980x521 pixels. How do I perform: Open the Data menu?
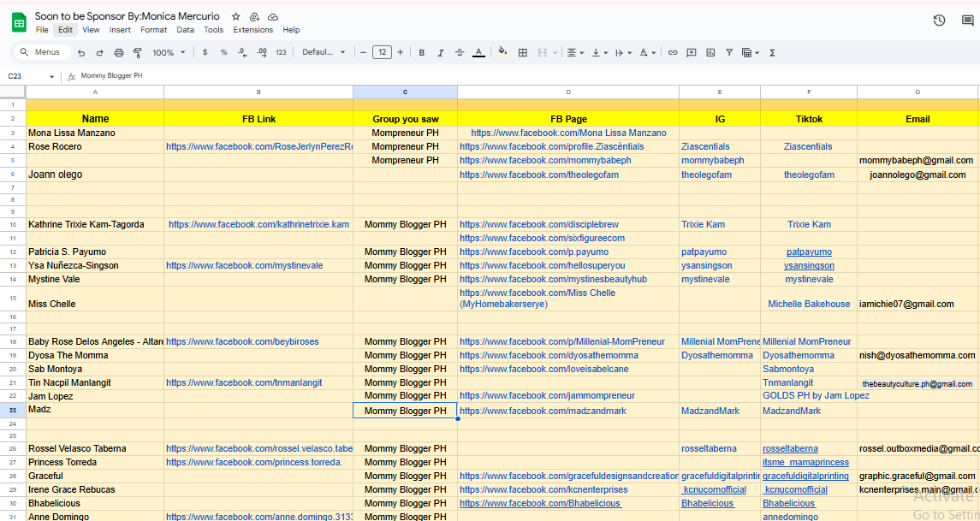(x=185, y=29)
